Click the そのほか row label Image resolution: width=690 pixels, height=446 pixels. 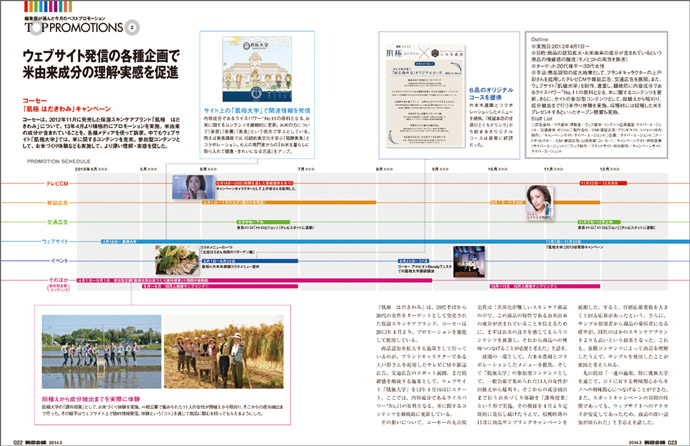(59, 280)
